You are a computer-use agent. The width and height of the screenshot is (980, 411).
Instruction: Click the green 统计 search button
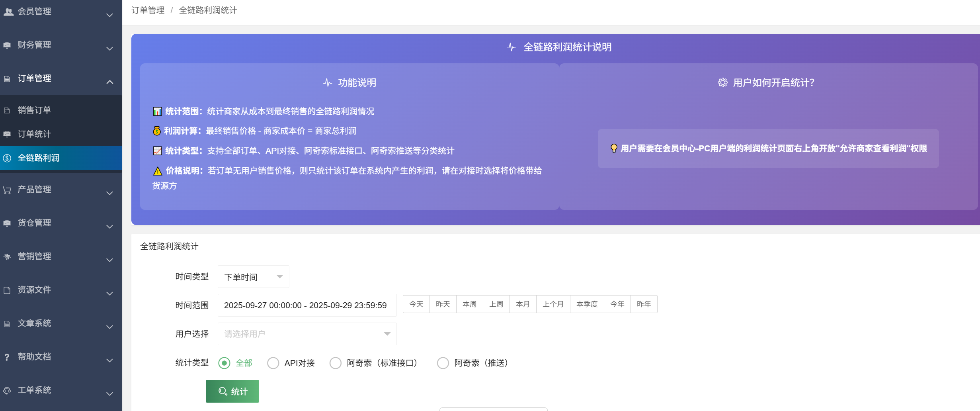click(232, 391)
